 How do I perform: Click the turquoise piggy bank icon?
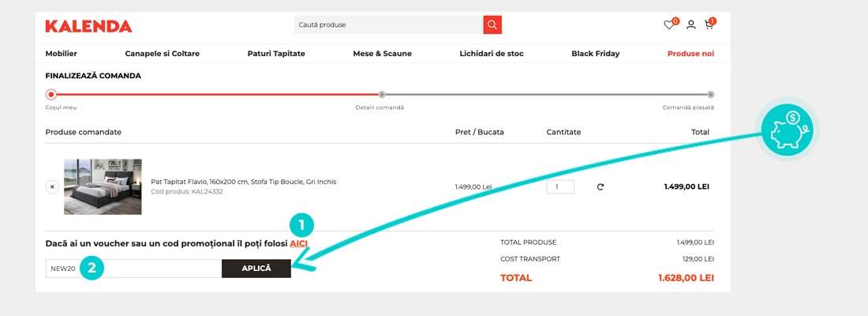pos(789,130)
